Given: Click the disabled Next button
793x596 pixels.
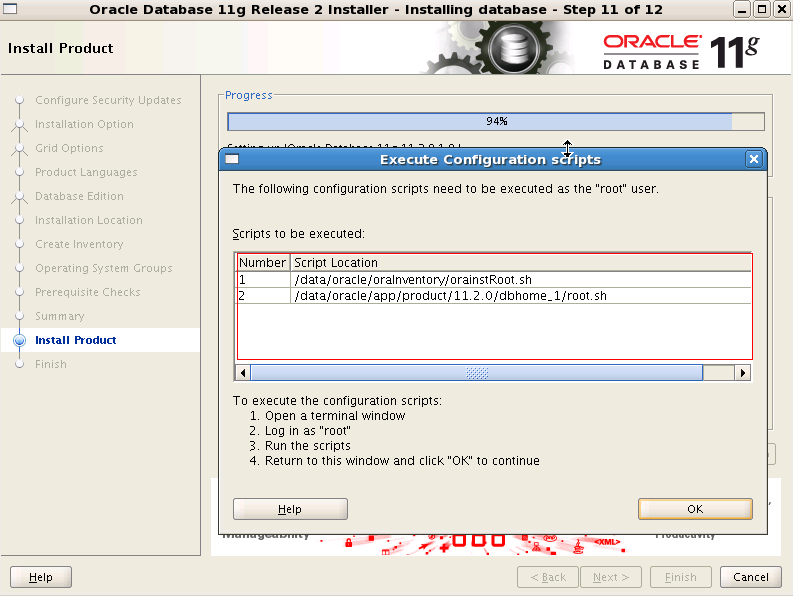Looking at the screenshot, I should click(611, 577).
